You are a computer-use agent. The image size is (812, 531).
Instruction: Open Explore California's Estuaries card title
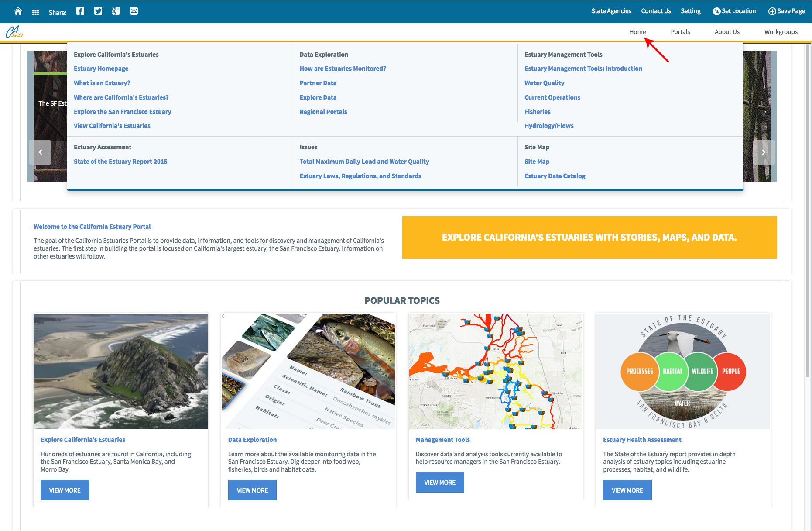tap(83, 440)
